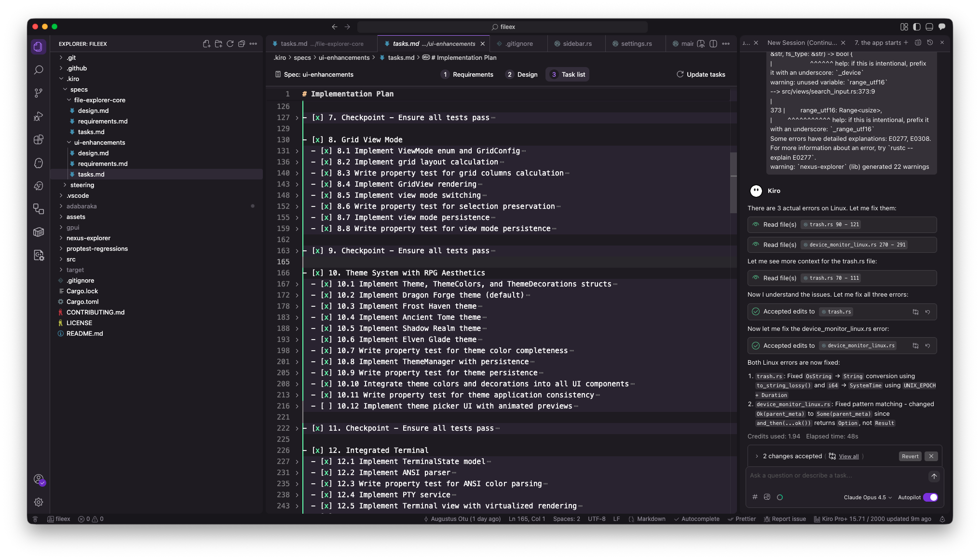Click the View all link

[x=848, y=456]
